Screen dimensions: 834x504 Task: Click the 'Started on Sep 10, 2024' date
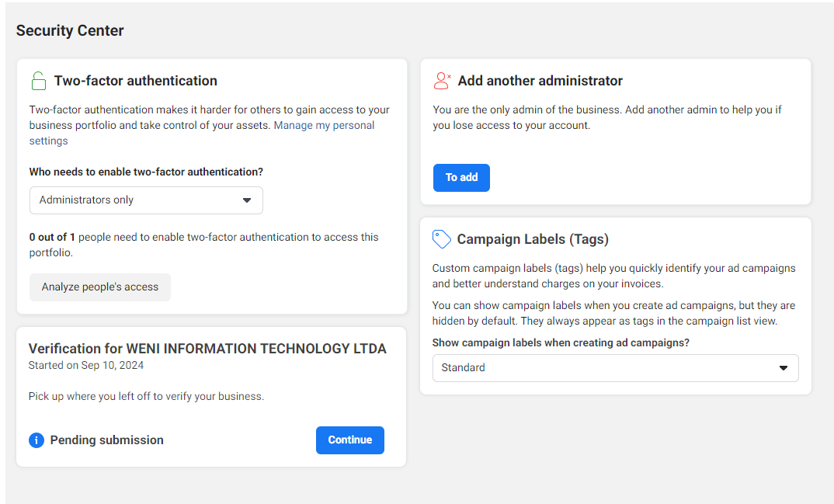[86, 365]
